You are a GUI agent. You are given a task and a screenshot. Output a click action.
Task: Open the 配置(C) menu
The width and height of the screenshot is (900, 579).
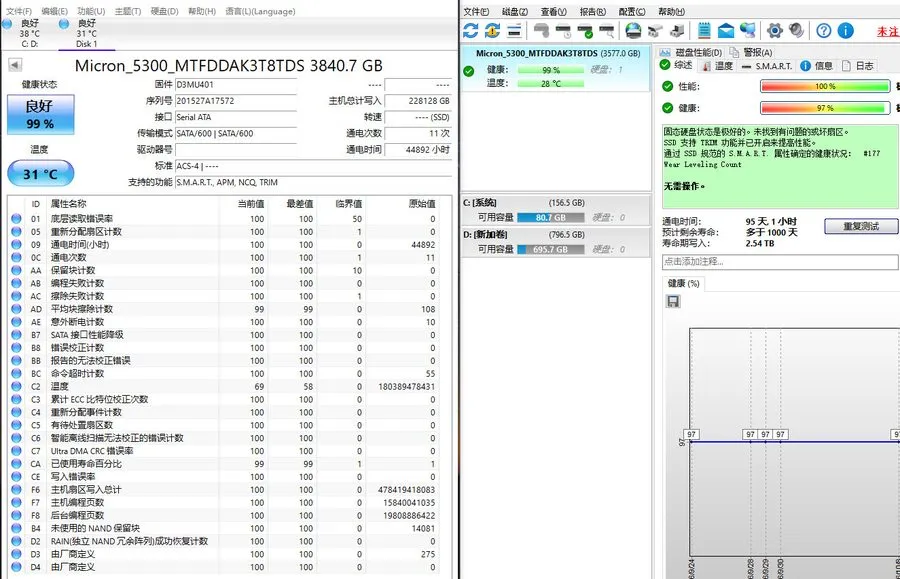click(x=631, y=11)
